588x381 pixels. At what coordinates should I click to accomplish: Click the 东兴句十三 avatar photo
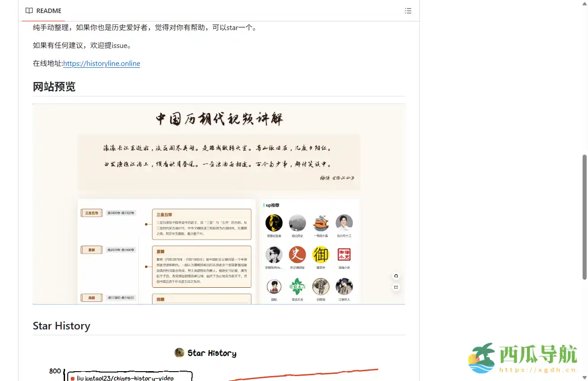(x=344, y=223)
